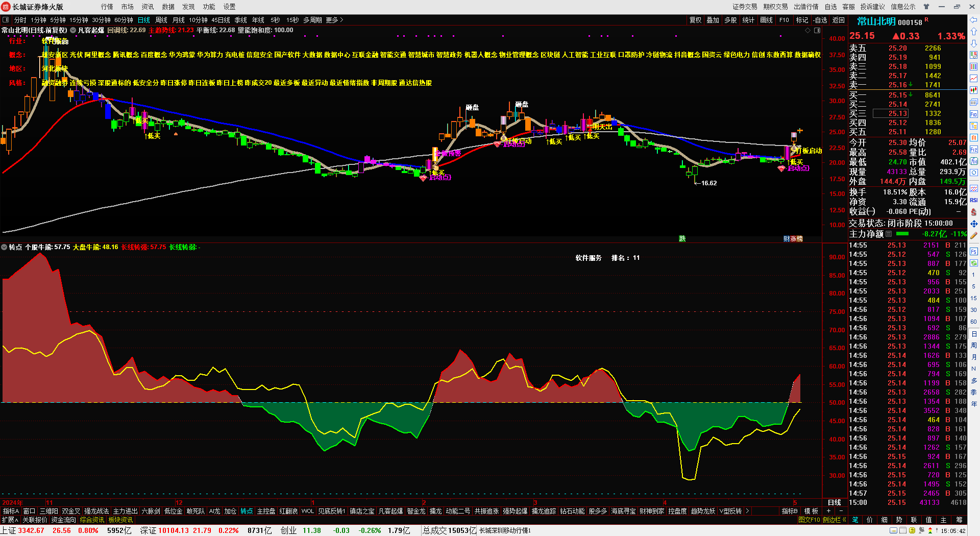Expand the 指标A indicator list

click(10, 511)
